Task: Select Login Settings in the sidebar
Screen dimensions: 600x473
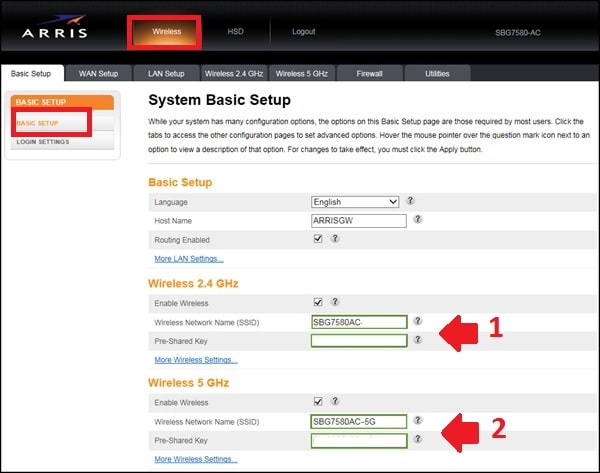Action: pos(41,143)
